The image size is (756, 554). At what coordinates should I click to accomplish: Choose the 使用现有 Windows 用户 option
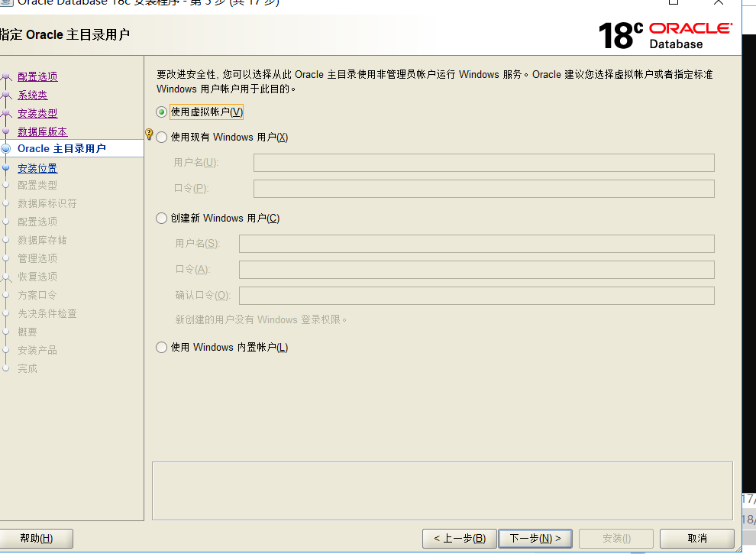[161, 137]
